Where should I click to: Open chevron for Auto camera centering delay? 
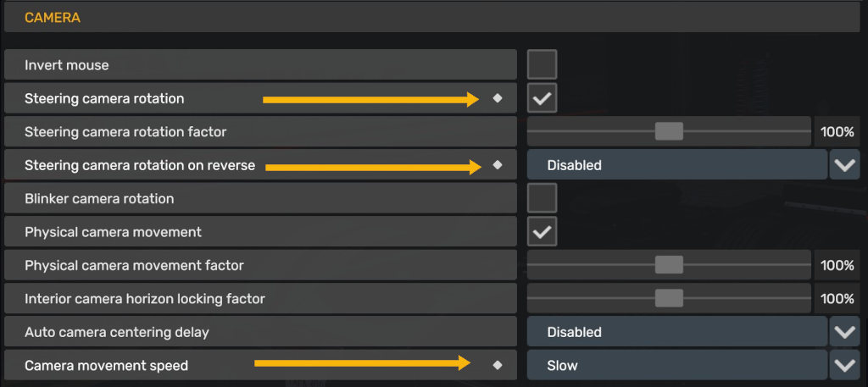coord(845,332)
